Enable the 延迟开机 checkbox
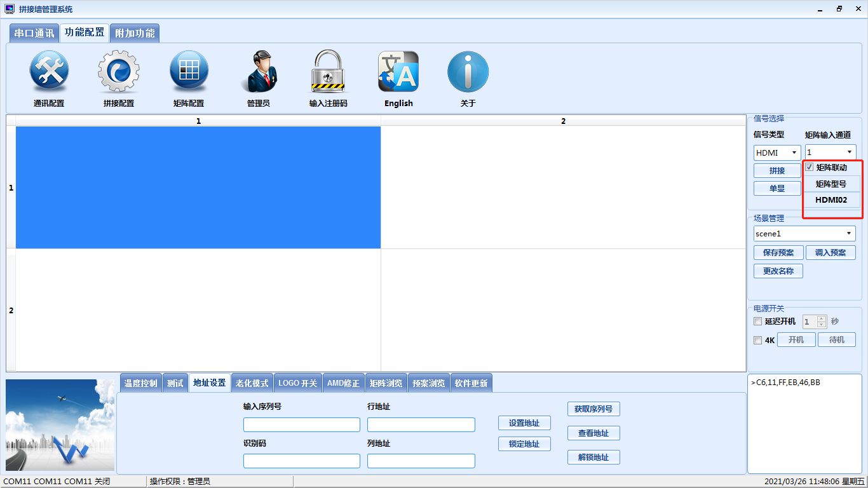Viewport: 868px width, 488px height. pyautogui.click(x=757, y=322)
